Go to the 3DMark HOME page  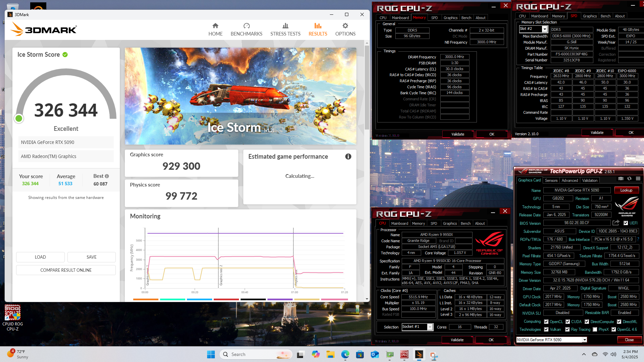point(215,30)
